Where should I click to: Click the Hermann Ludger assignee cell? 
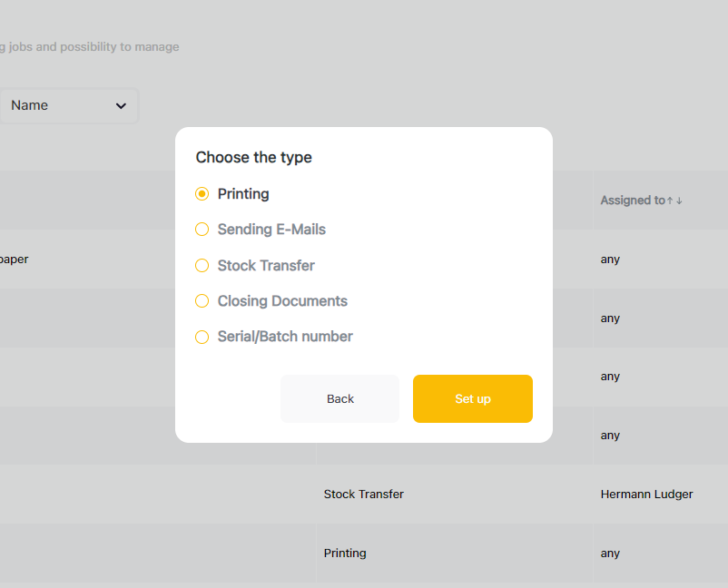click(646, 495)
